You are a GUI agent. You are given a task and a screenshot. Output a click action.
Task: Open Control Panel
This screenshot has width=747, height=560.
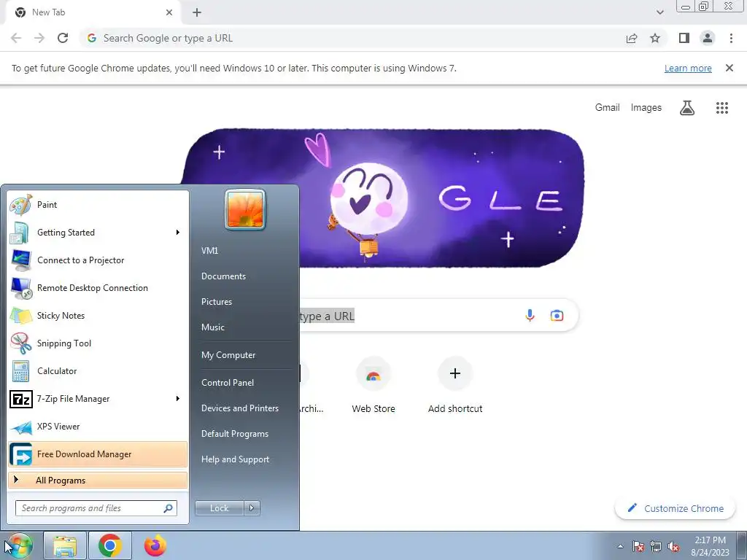(x=228, y=383)
